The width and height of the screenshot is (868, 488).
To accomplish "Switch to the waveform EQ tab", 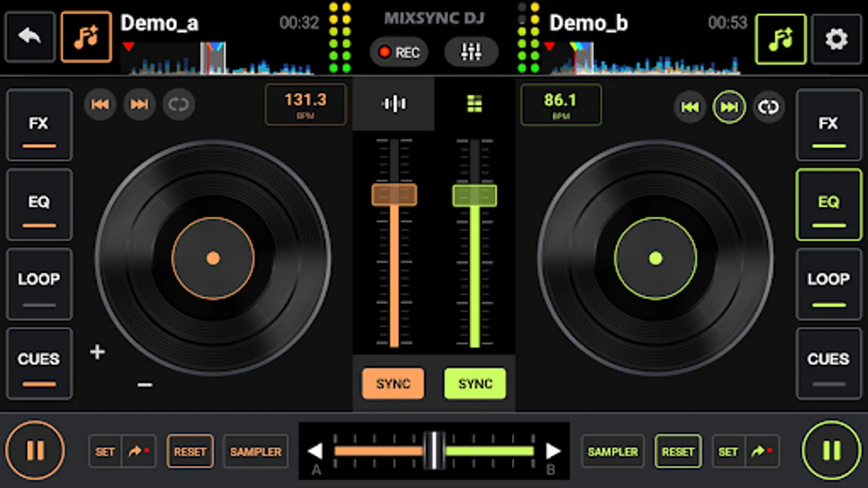I will coord(394,103).
